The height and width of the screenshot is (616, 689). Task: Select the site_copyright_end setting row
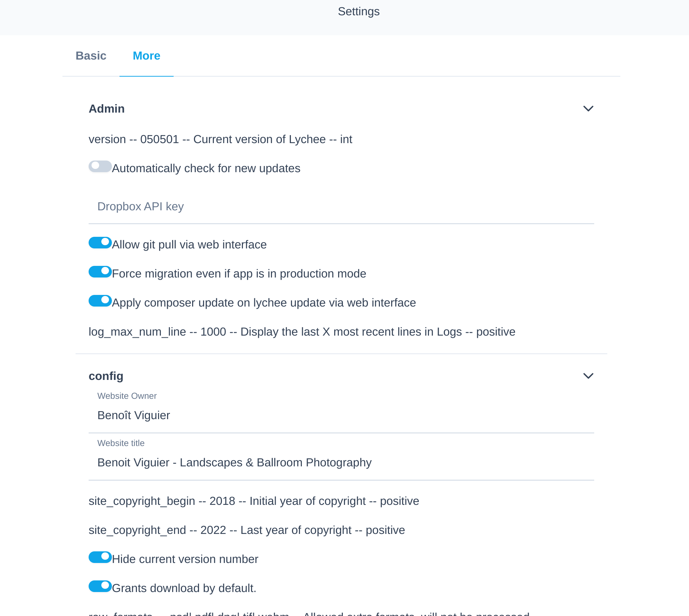(247, 530)
